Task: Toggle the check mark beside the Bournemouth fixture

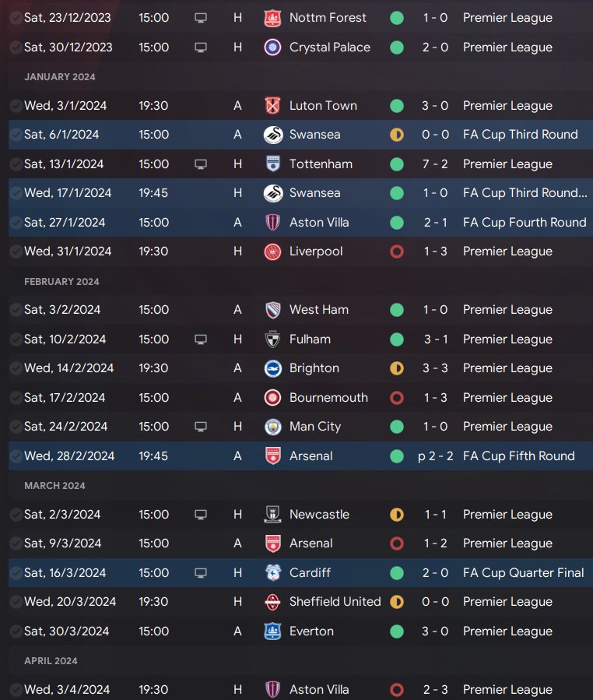Action: tap(16, 398)
